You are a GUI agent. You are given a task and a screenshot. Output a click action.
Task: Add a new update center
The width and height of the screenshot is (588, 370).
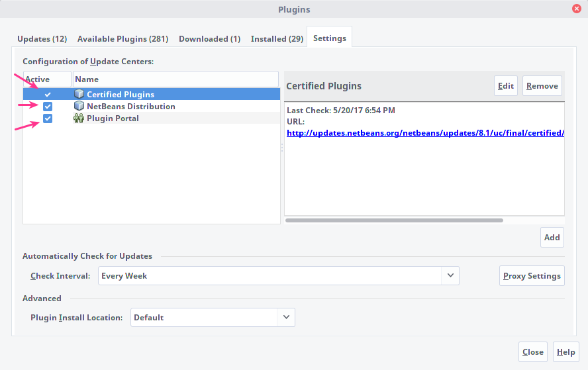(552, 238)
